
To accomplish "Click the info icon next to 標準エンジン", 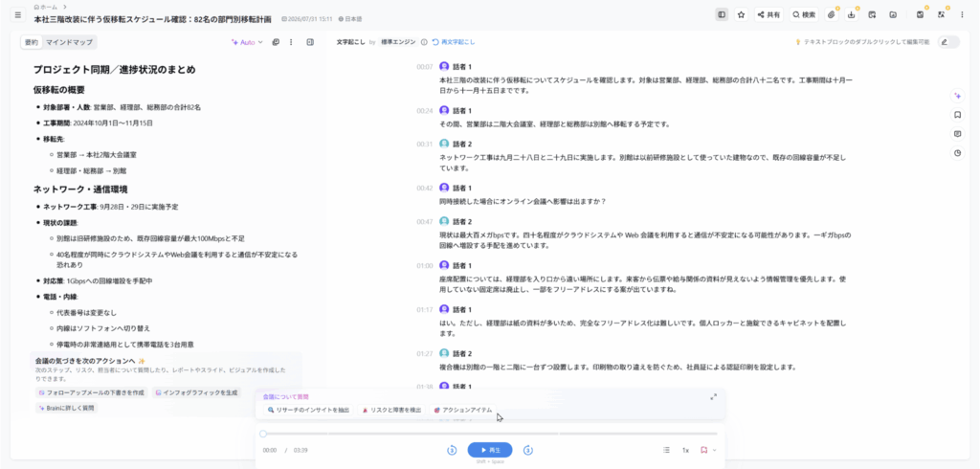I will pyautogui.click(x=424, y=42).
